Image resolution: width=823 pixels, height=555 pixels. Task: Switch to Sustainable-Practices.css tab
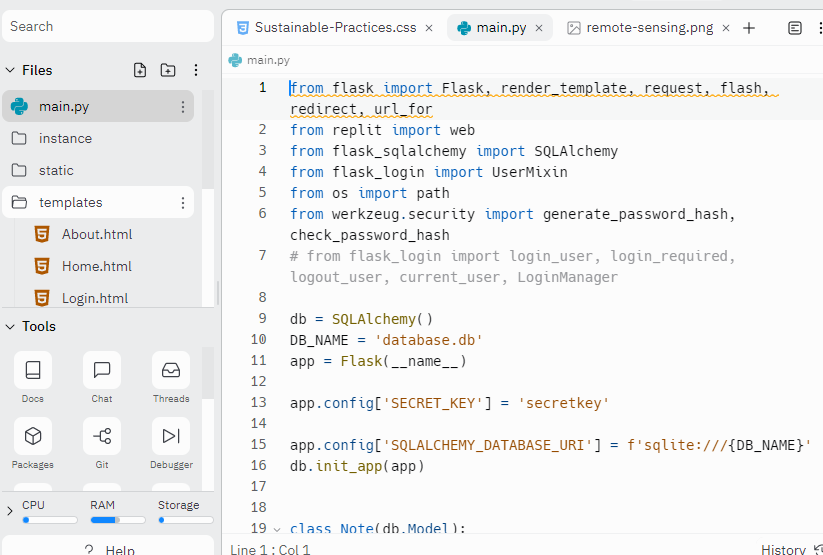(335, 28)
